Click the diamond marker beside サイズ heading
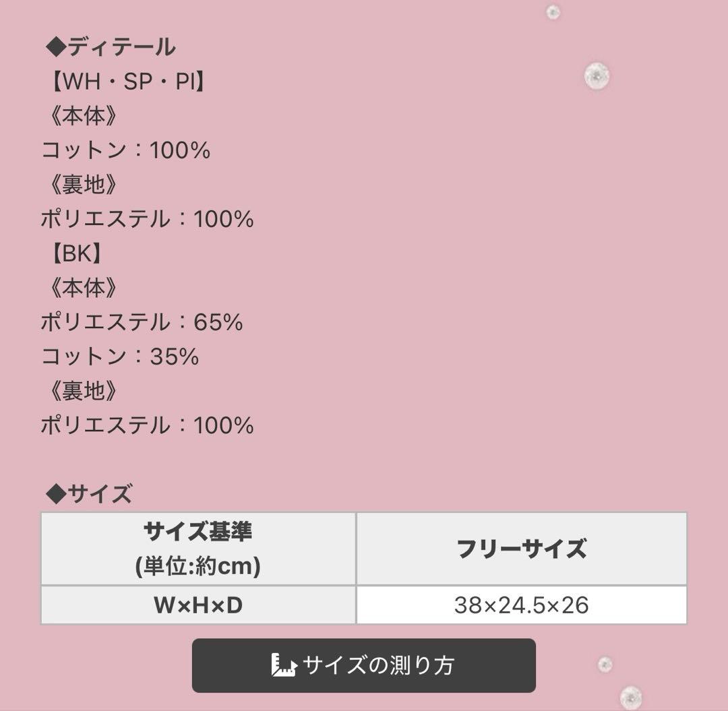 [57, 493]
